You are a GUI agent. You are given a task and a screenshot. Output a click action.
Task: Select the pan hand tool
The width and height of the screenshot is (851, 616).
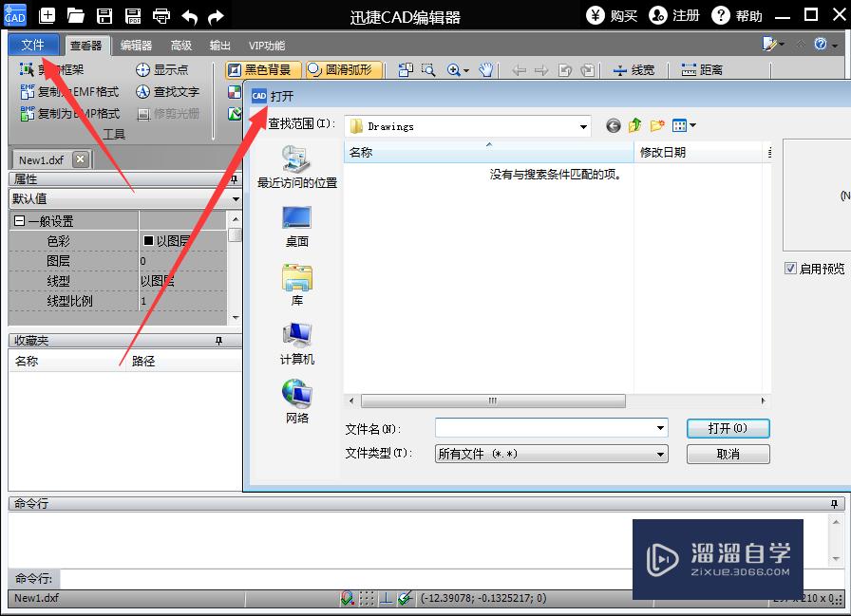coord(486,70)
